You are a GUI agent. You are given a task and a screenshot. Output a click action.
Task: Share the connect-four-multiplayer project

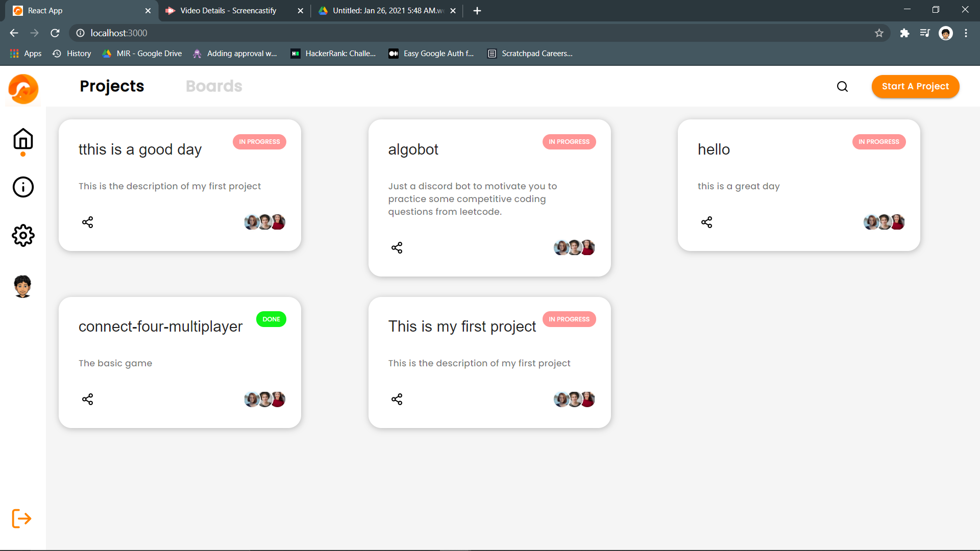point(88,399)
